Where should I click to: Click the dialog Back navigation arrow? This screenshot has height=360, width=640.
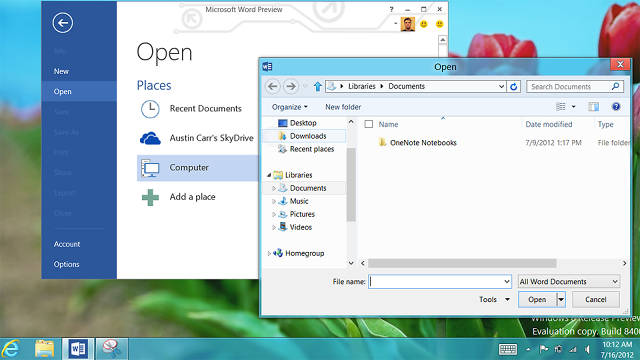pyautogui.click(x=273, y=87)
